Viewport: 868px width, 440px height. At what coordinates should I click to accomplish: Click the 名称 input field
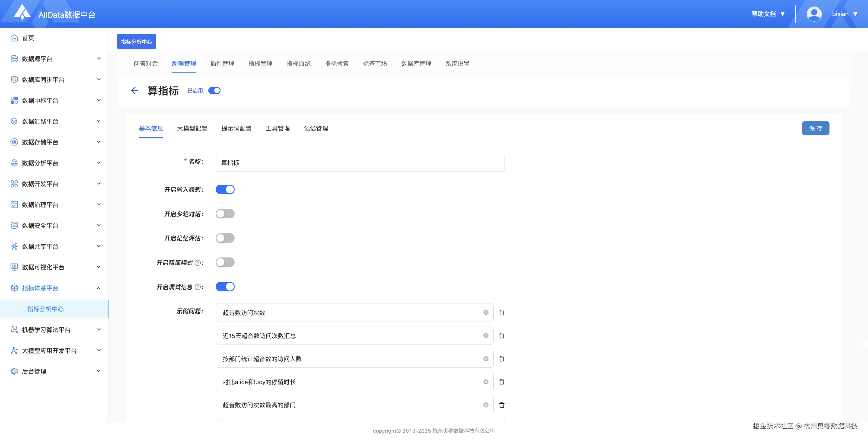[360, 163]
